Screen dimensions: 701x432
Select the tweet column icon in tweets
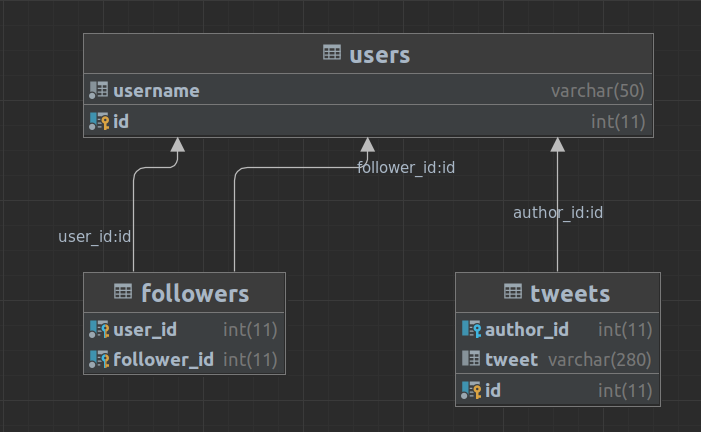click(x=471, y=358)
